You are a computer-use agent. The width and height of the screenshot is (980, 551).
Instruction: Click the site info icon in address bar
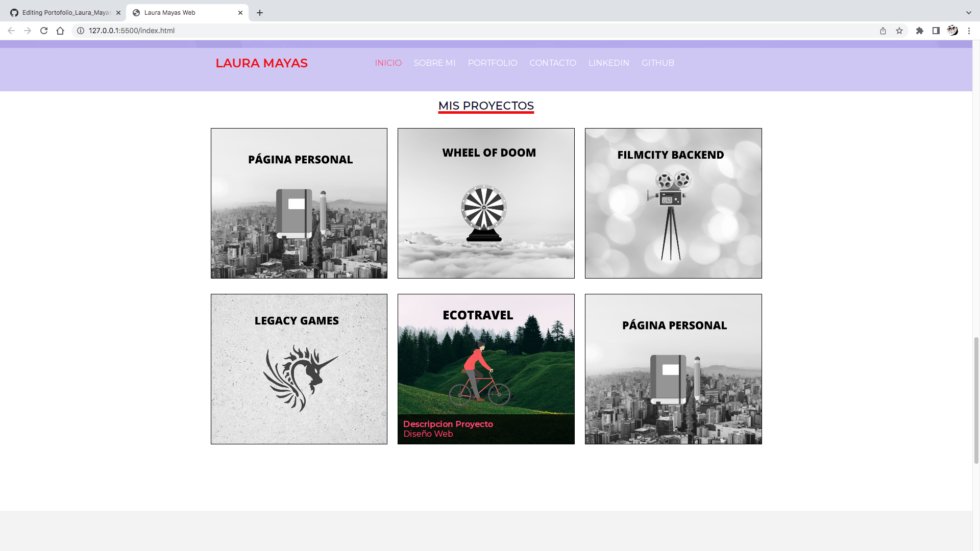coord(80,31)
